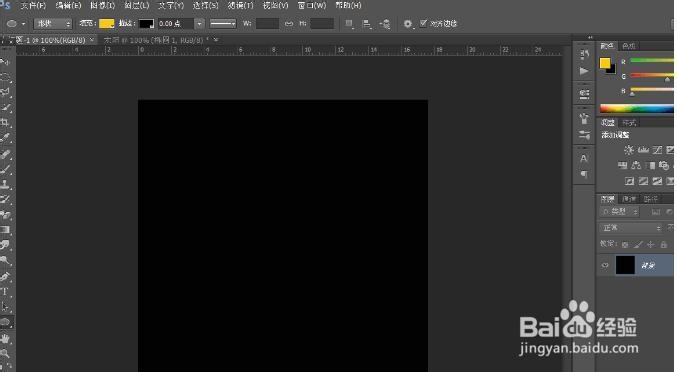This screenshot has height=372, width=677.
Task: Add a Brightness/Contrast adjustment
Action: 629,150
